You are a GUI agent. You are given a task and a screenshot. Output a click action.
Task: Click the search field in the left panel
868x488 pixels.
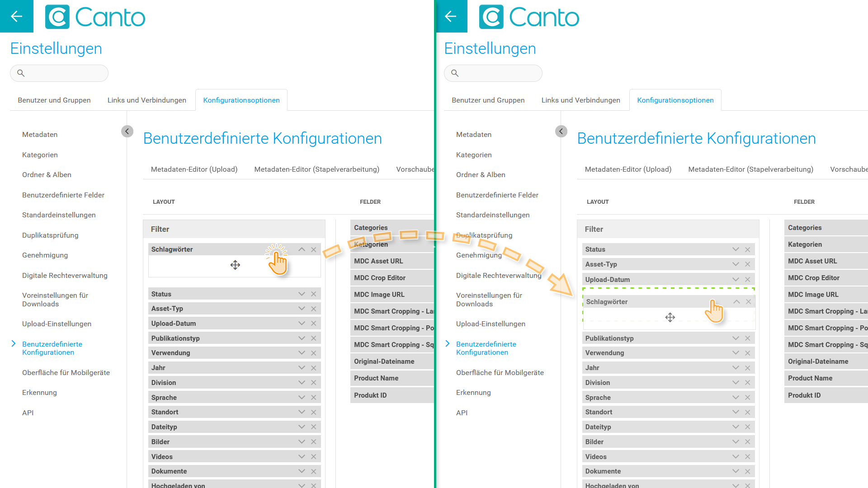(x=59, y=73)
